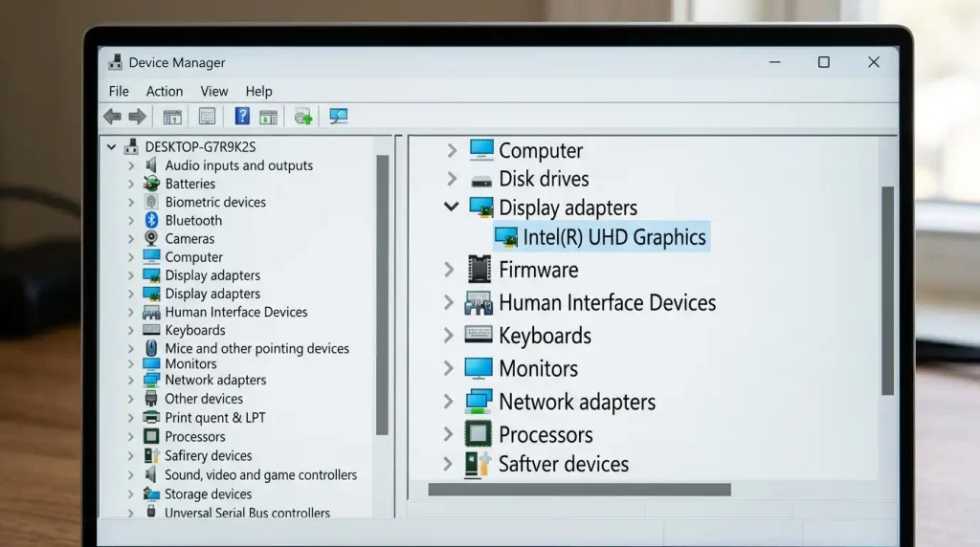Expand the Bluetooth category

pyautogui.click(x=130, y=220)
